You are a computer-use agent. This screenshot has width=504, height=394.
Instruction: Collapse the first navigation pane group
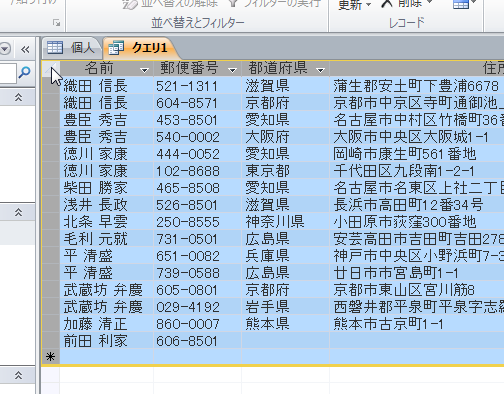(18, 97)
